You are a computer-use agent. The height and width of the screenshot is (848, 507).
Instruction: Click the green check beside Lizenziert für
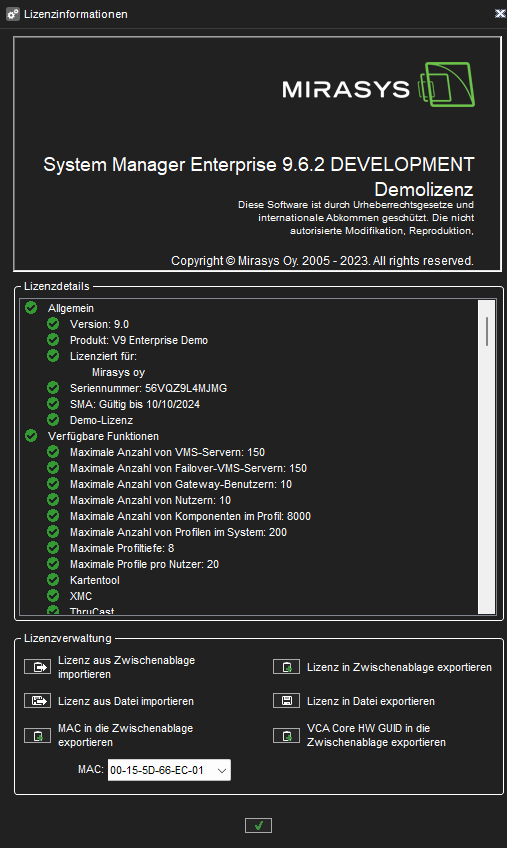click(x=53, y=356)
